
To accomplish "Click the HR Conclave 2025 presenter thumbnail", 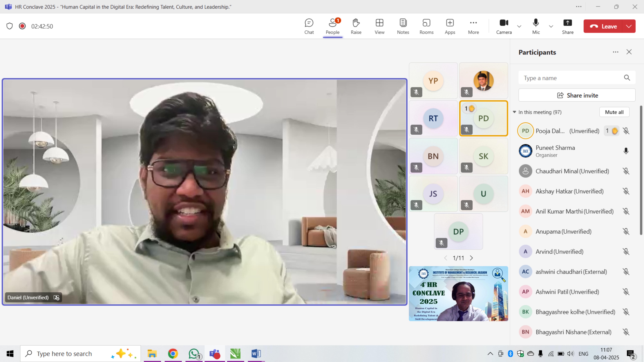I will click(459, 294).
